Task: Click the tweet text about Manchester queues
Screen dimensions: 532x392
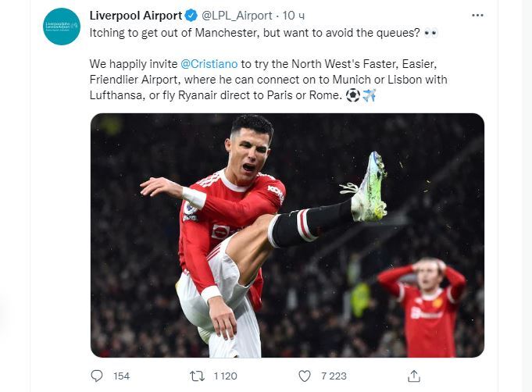Action: point(255,33)
